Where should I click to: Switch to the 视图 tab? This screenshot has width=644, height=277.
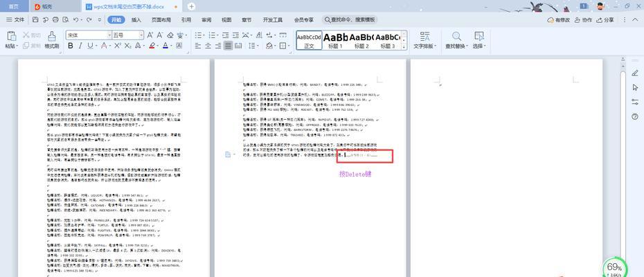226,19
